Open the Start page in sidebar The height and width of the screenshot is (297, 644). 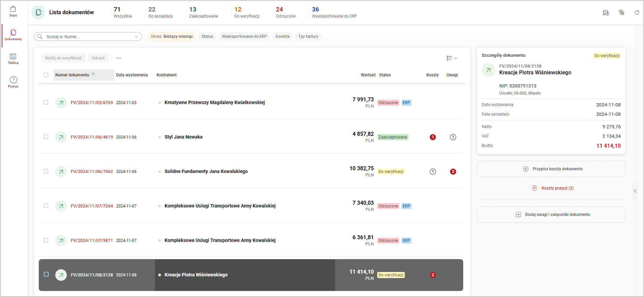tap(13, 11)
